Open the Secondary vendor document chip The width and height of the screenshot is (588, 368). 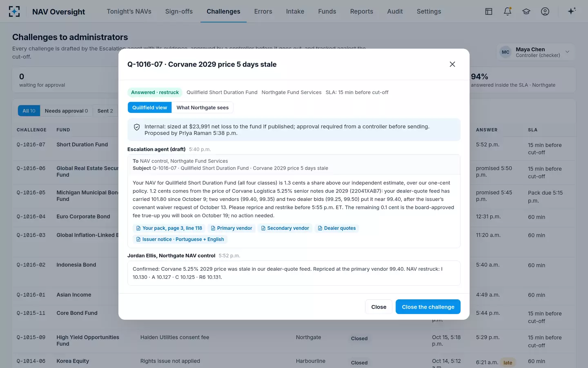click(285, 228)
